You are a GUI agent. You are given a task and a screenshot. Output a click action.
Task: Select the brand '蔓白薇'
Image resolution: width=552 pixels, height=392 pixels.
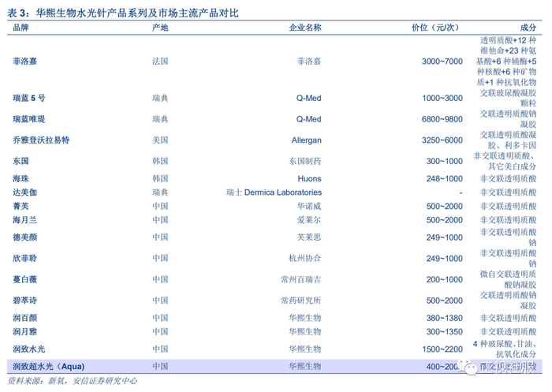coord(24,279)
